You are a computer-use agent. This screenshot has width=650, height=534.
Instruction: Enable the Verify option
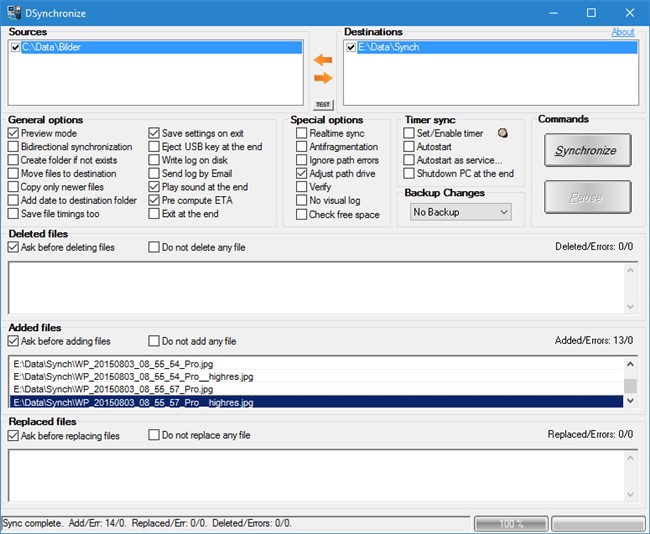click(301, 187)
